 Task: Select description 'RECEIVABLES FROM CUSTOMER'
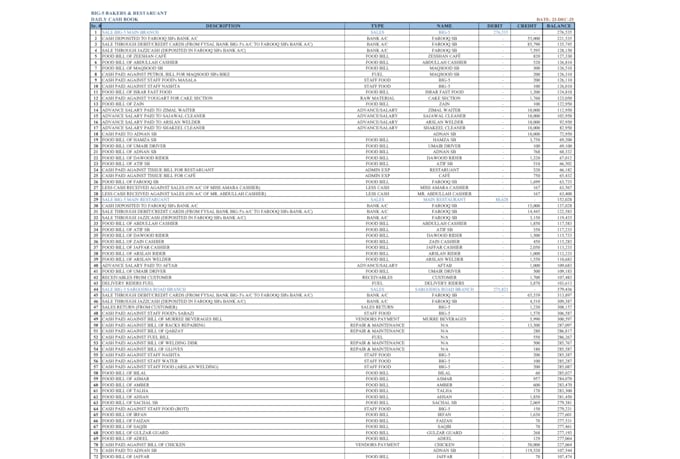coord(137,277)
